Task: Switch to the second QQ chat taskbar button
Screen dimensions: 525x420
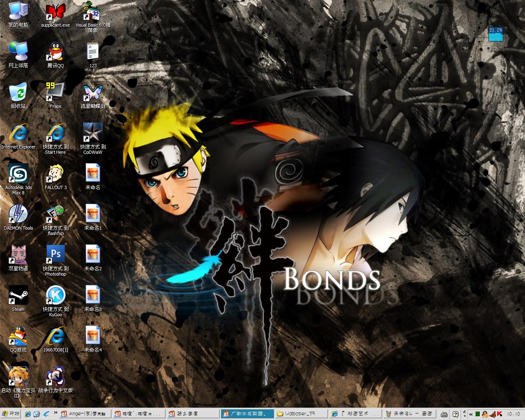Action: pyautogui.click(x=139, y=413)
